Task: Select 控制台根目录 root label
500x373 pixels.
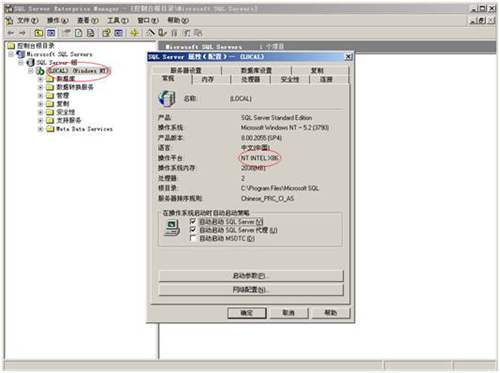Action: 36,45
